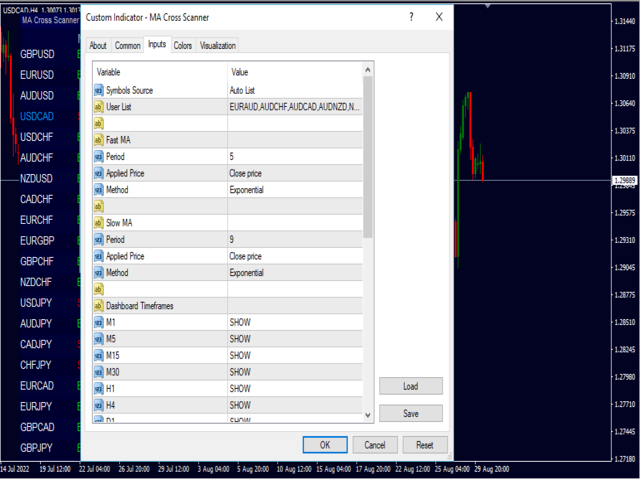
Task: Click the icon beside M1 variable
Action: pos(99,322)
